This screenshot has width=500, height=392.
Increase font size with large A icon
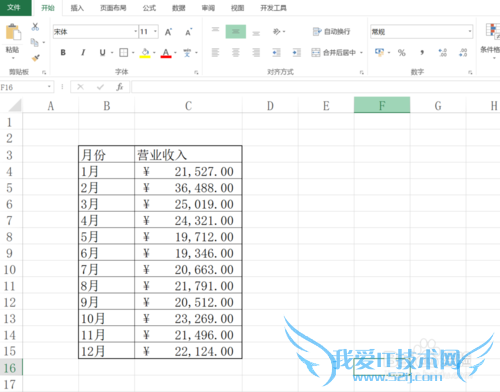point(168,32)
